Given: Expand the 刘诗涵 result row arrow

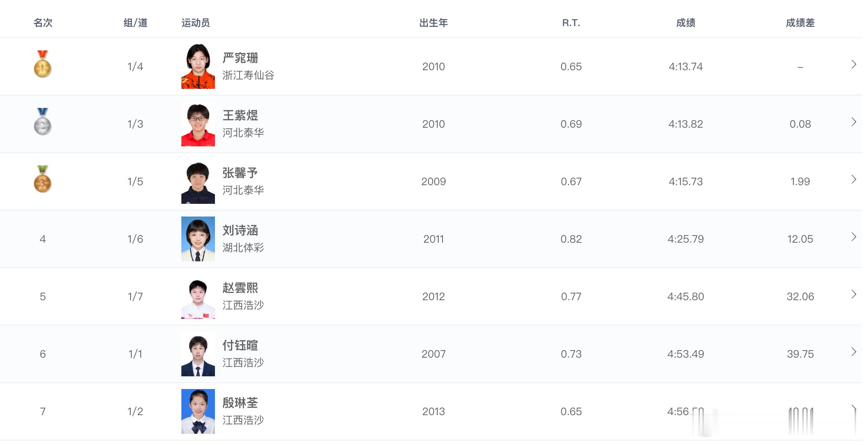Looking at the screenshot, I should coord(854,237).
